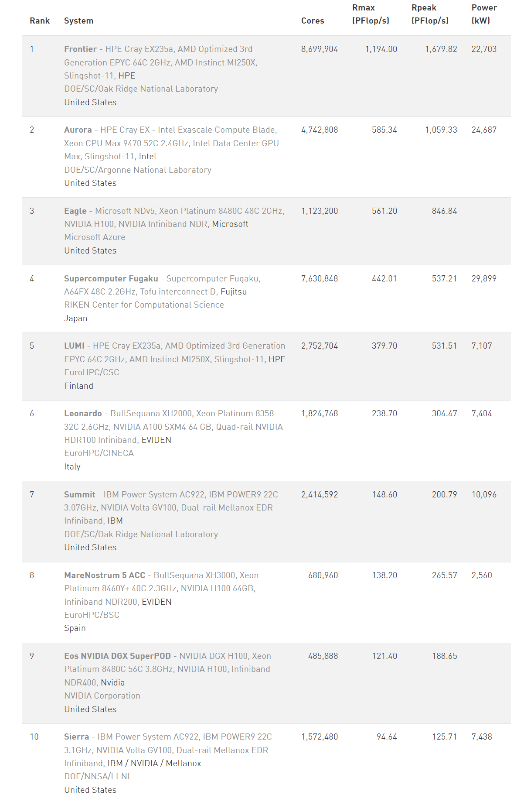Open the LUMI system entry

74,346
